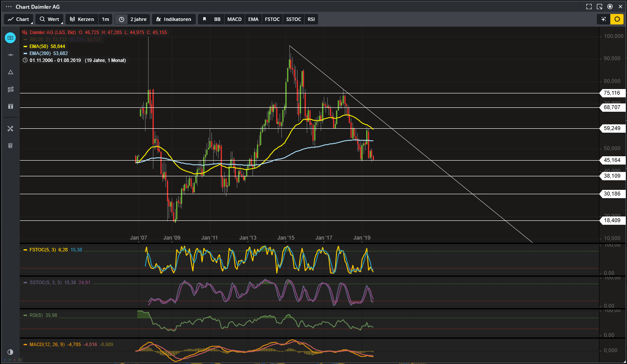The height and width of the screenshot is (364, 627).
Task: Click the fullscreen frame icon
Action: click(589, 7)
